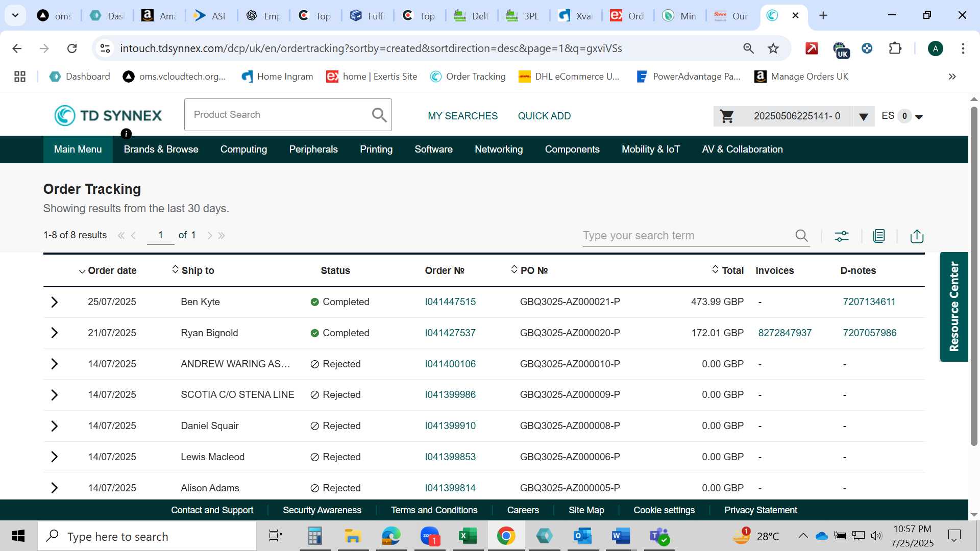Image resolution: width=980 pixels, height=551 pixels.
Task: Open Word from the taskbar
Action: [x=621, y=536]
